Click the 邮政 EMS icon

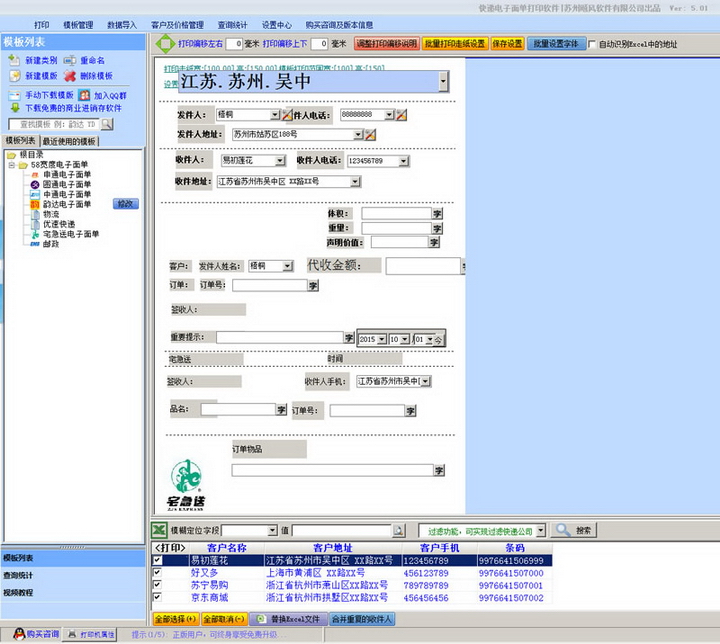click(35, 244)
